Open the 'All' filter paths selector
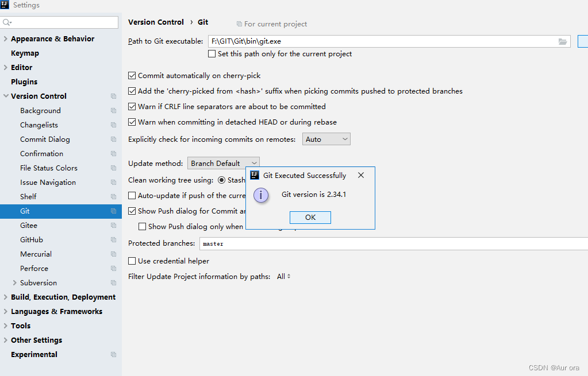 (283, 276)
